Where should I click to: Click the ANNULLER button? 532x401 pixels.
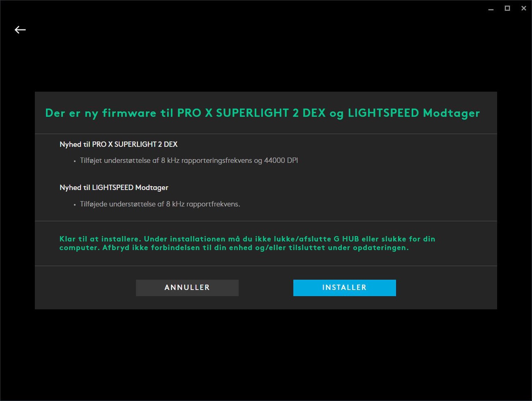[187, 288]
